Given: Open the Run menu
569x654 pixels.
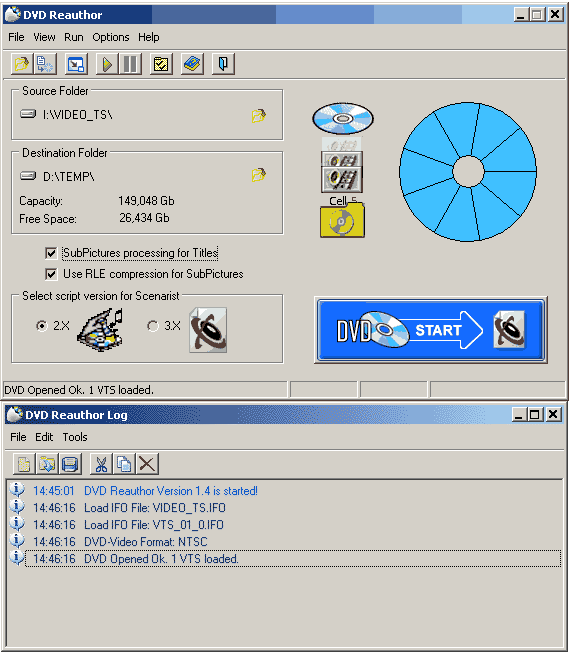Looking at the screenshot, I should coord(73,37).
